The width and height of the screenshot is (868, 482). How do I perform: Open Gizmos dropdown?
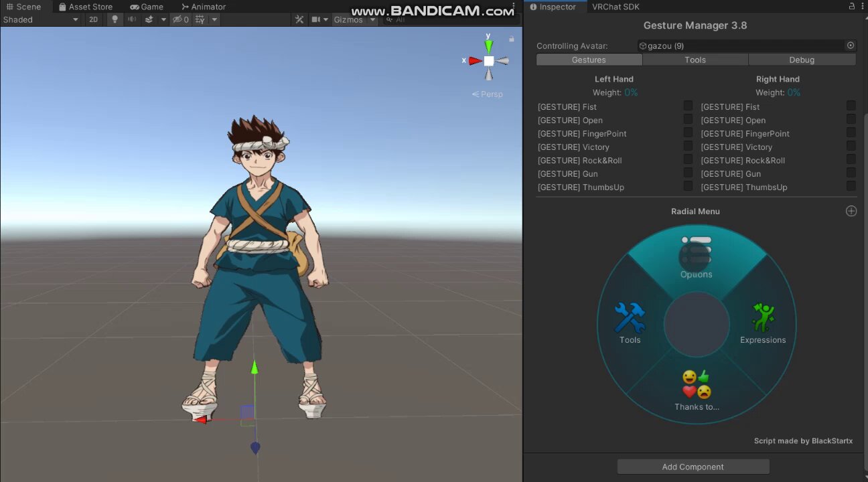(354, 19)
